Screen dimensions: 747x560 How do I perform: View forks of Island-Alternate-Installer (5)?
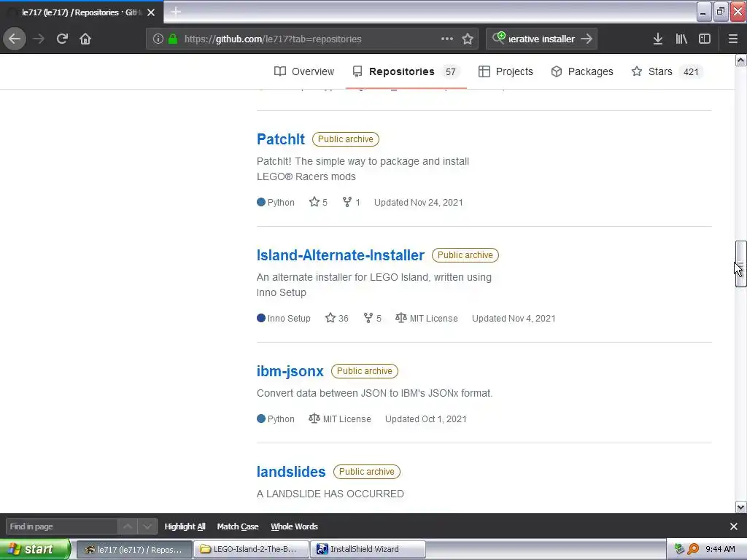373,318
